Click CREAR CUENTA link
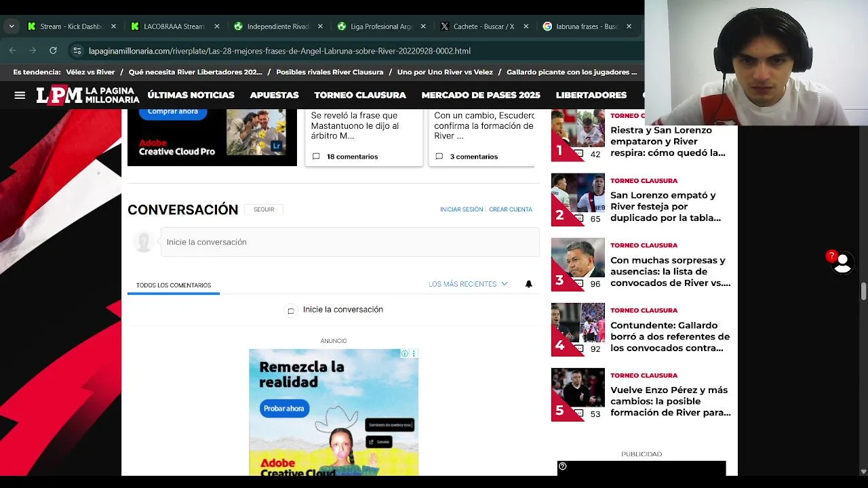The width and height of the screenshot is (868, 488). 511,209
